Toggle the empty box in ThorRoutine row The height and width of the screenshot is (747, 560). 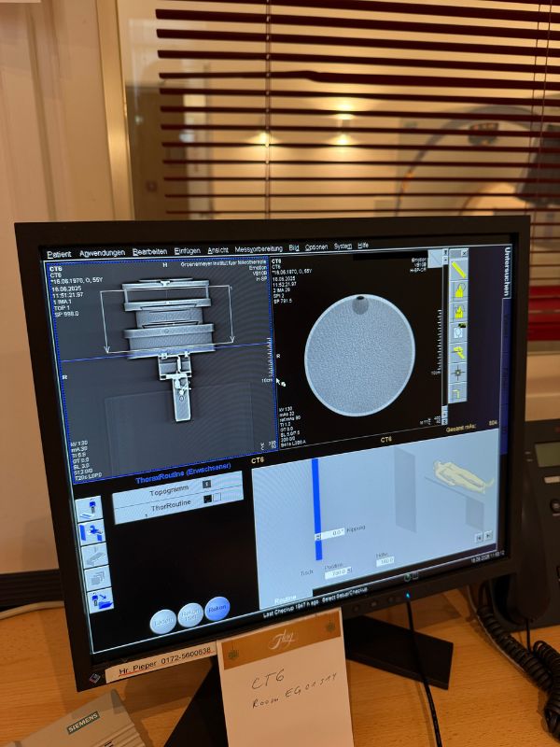pyautogui.click(x=217, y=498)
